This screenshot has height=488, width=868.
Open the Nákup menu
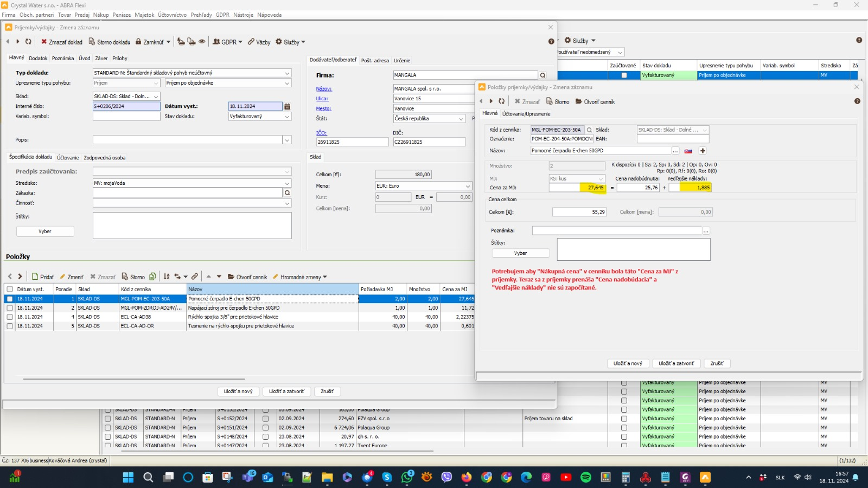(101, 15)
